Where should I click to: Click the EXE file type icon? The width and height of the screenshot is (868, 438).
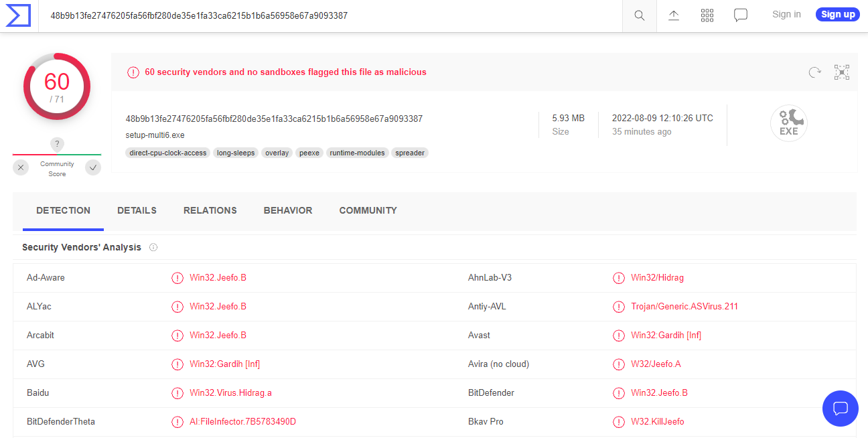pos(789,123)
